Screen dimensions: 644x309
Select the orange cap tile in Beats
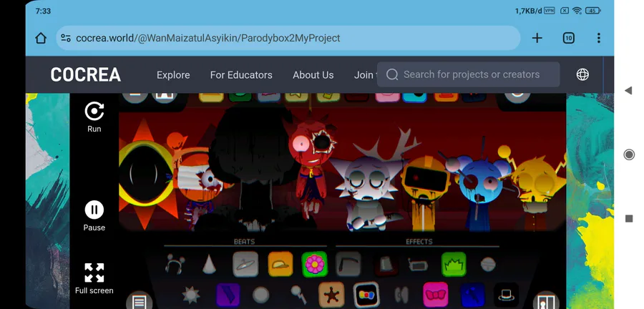280,264
